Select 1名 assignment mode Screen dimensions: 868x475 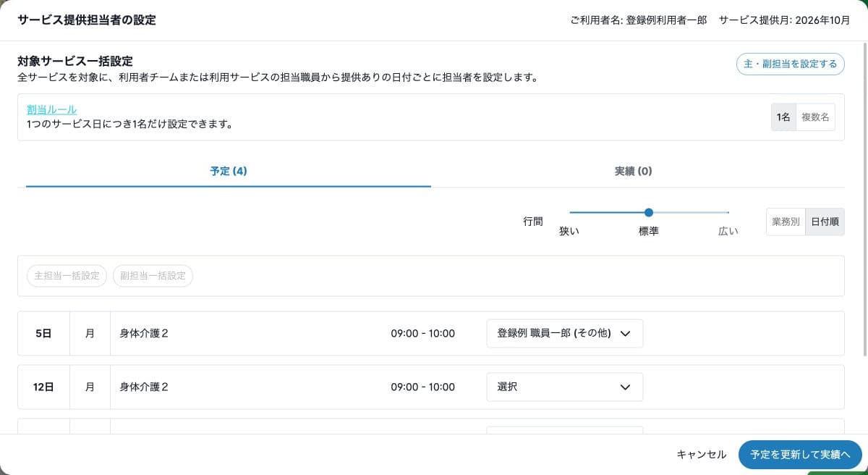783,117
